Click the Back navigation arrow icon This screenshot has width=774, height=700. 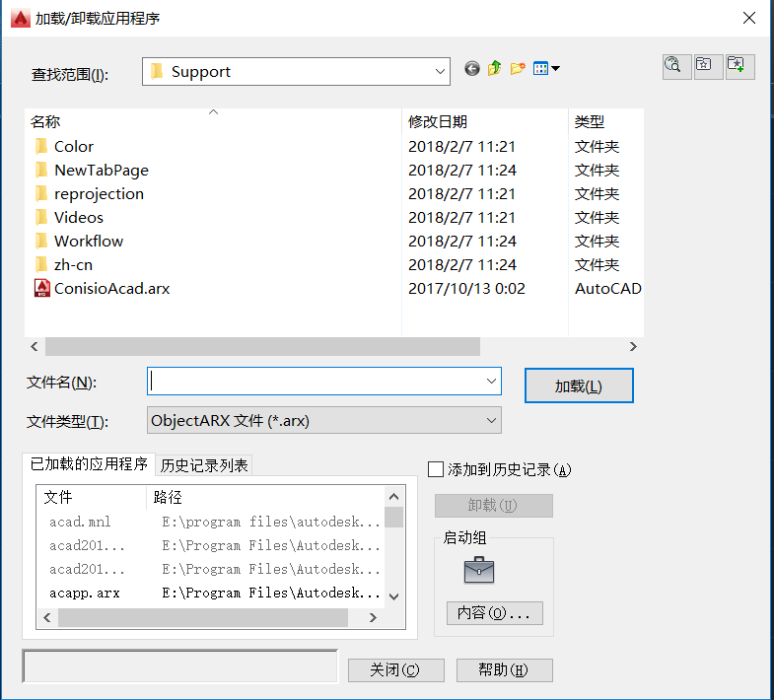click(x=472, y=68)
